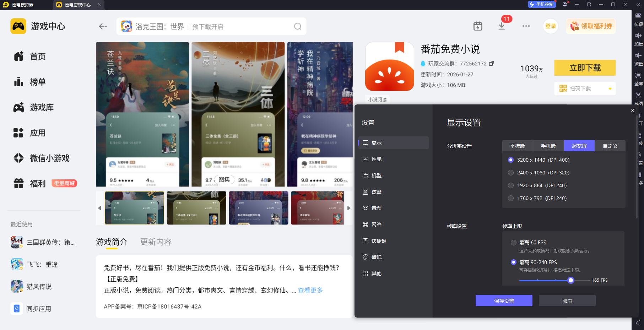Choose the 1920 x 864 resolution option
Screen dimensions: 644x330
click(511, 185)
